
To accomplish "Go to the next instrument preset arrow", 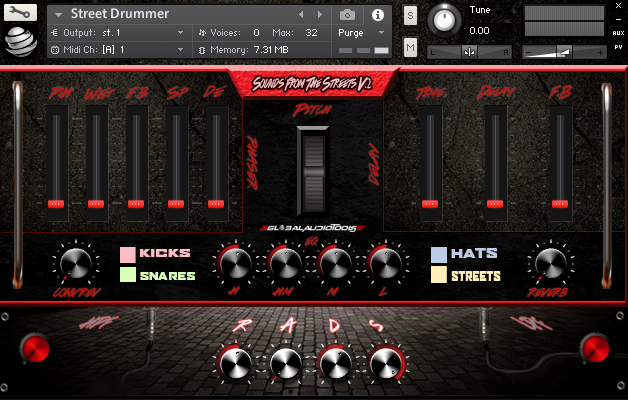I will pyautogui.click(x=320, y=15).
